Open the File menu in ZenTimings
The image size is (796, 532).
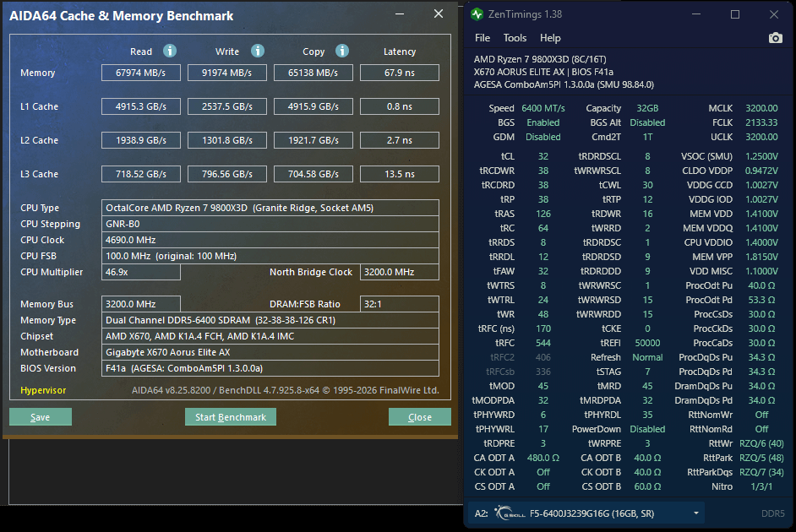click(x=483, y=38)
